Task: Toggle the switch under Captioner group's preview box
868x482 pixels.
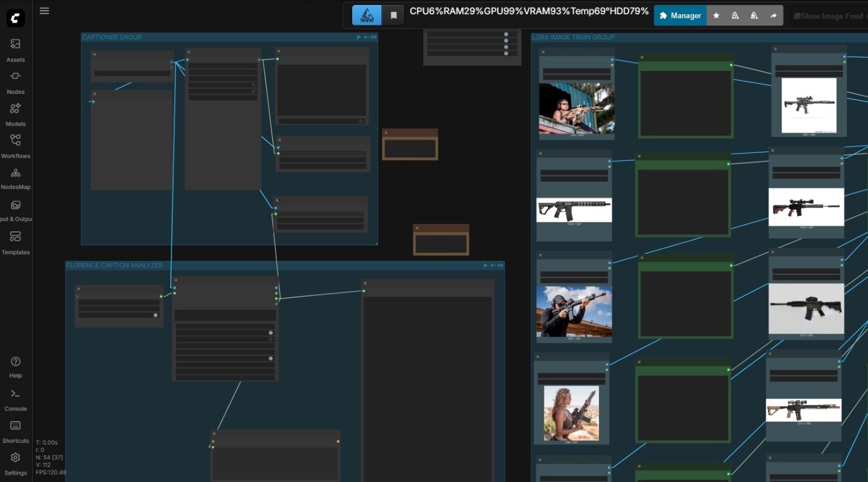Action: click(x=361, y=121)
